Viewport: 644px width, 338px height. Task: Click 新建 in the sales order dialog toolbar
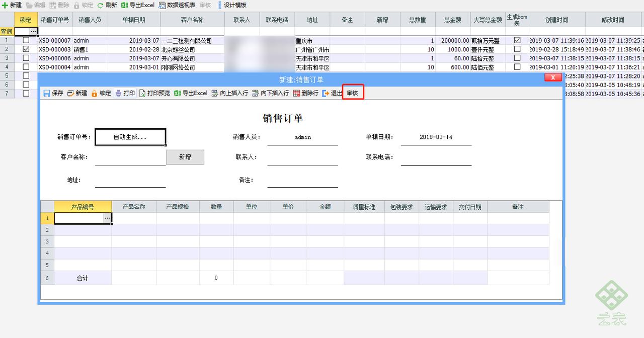77,93
